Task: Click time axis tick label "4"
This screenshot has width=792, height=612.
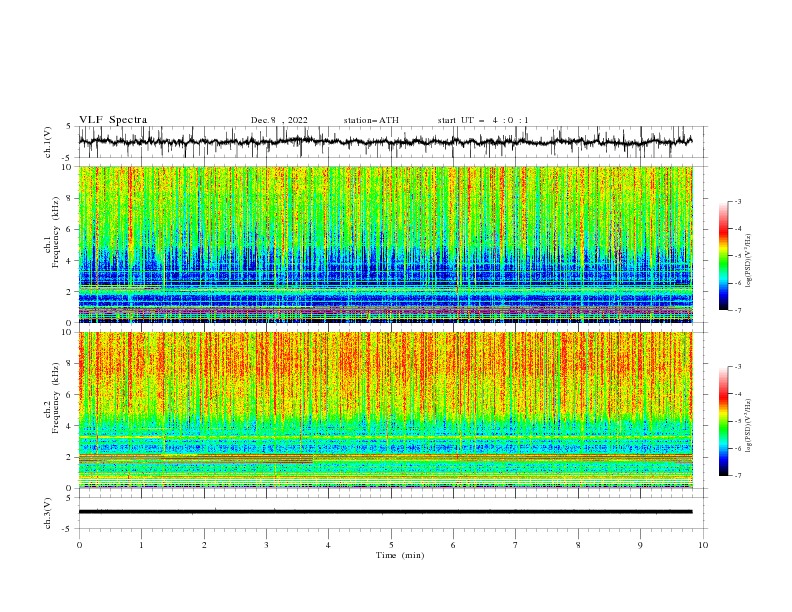Action: point(328,545)
